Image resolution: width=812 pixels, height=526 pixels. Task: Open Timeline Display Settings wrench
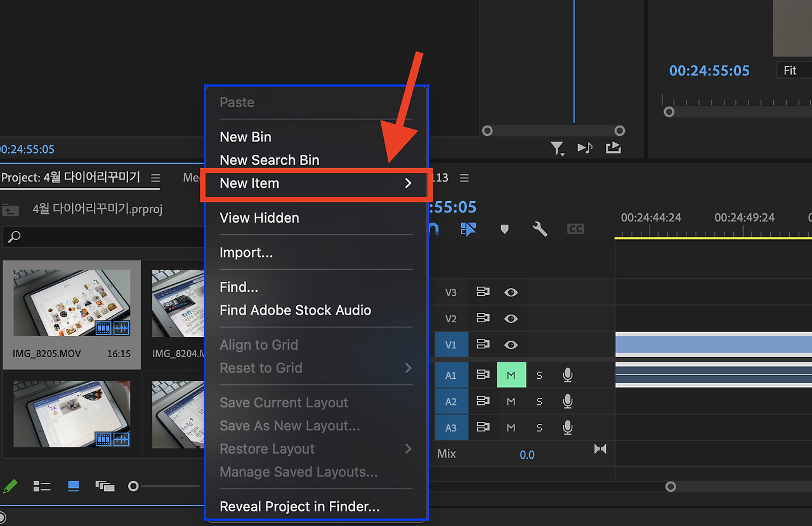[x=540, y=229]
